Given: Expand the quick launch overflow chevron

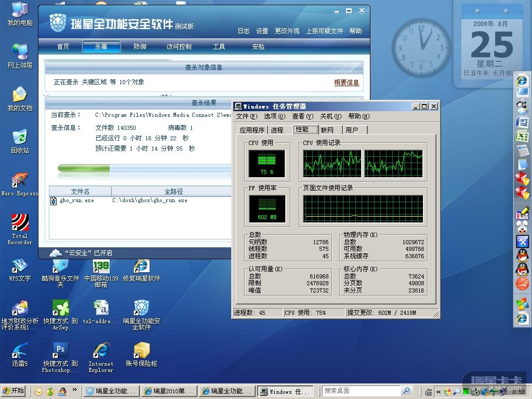Looking at the screenshot, I should point(74,390).
